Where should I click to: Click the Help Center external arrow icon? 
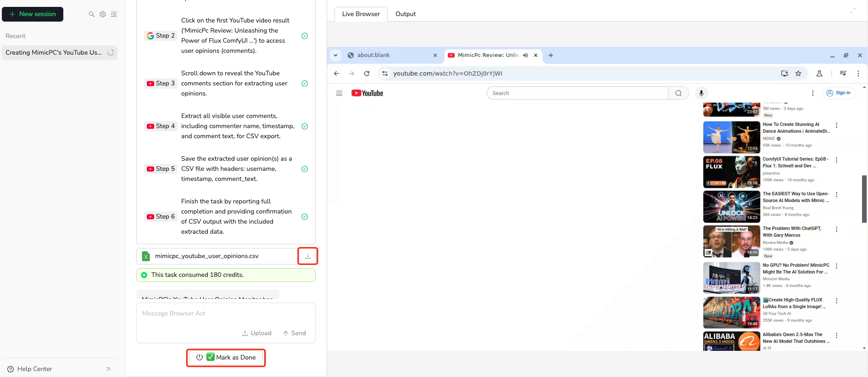point(108,369)
